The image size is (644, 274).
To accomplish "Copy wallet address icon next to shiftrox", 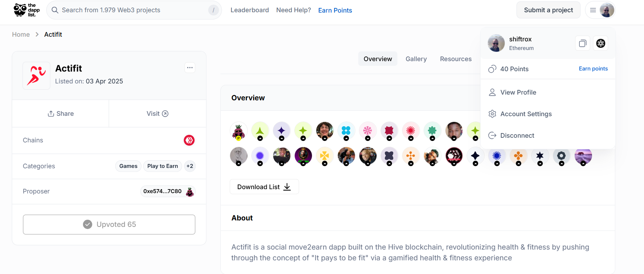I will [583, 44].
